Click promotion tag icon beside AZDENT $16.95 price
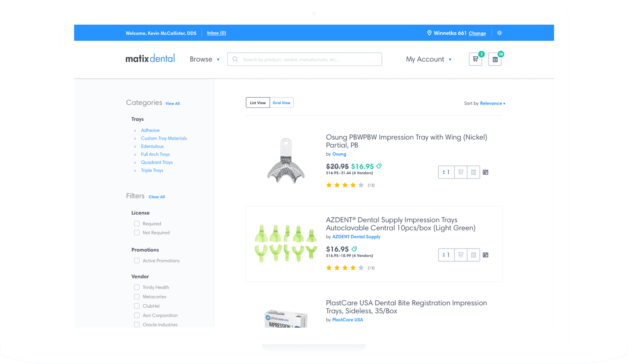The height and width of the screenshot is (364, 628). [x=354, y=249]
